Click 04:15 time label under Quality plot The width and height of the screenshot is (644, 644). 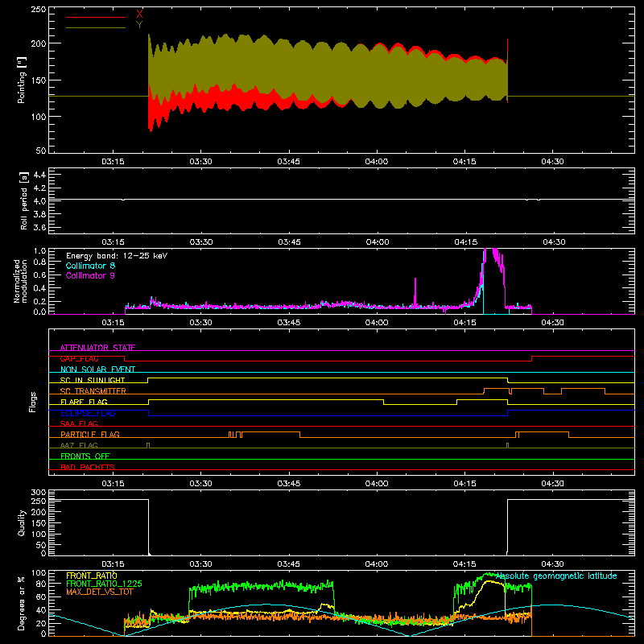pyautogui.click(x=464, y=564)
